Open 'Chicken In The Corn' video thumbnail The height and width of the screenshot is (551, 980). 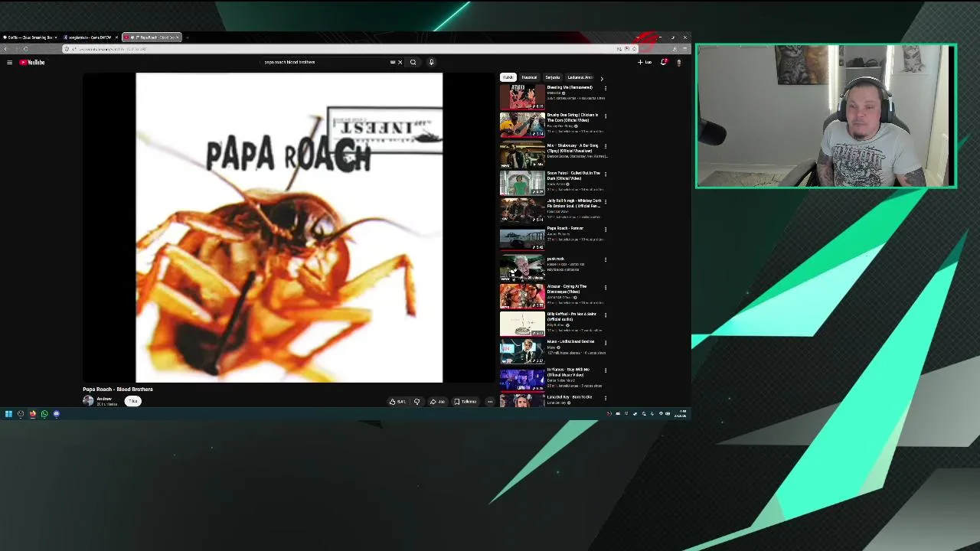point(522,125)
